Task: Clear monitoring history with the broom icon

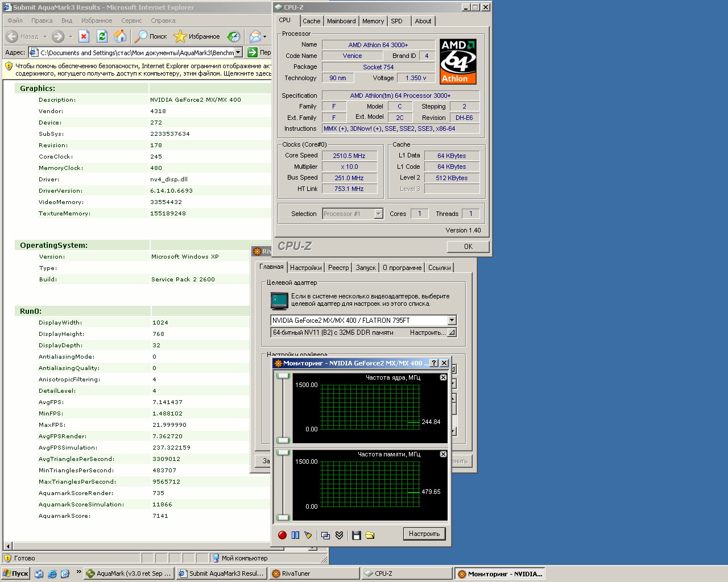Action: click(x=308, y=535)
